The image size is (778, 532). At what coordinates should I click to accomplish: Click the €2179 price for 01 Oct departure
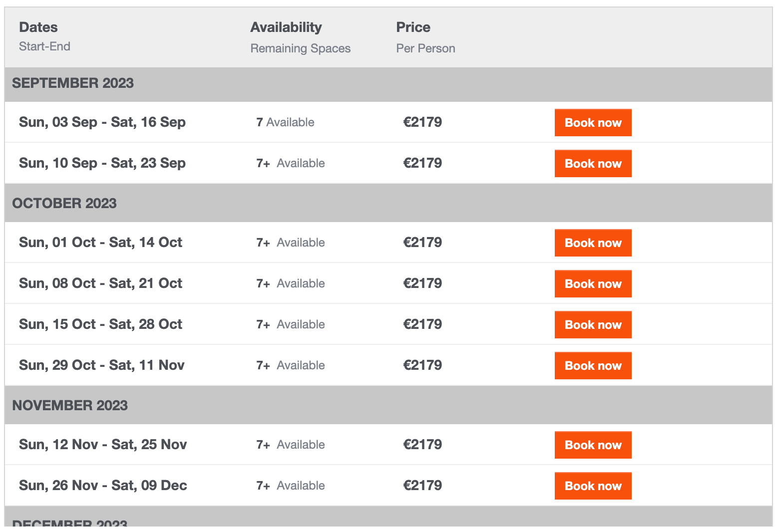[x=422, y=243]
